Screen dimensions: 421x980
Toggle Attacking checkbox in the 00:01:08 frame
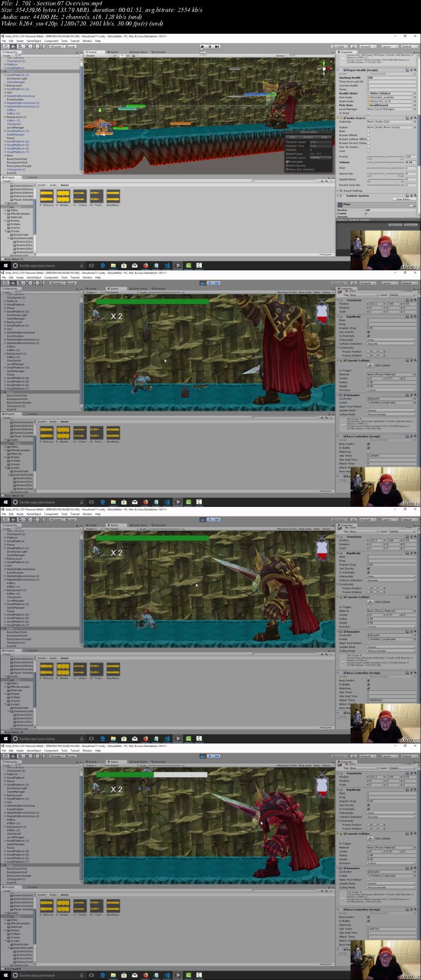368,688
